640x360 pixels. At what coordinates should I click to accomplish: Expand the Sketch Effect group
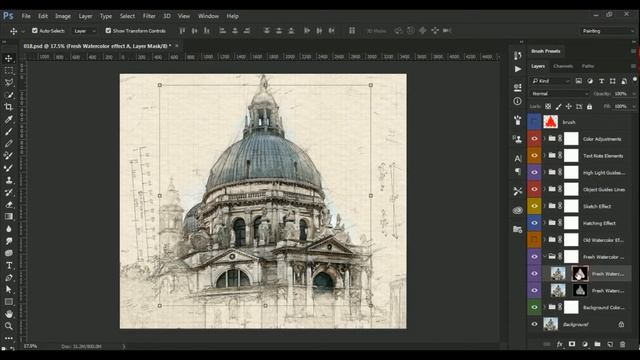pos(544,206)
